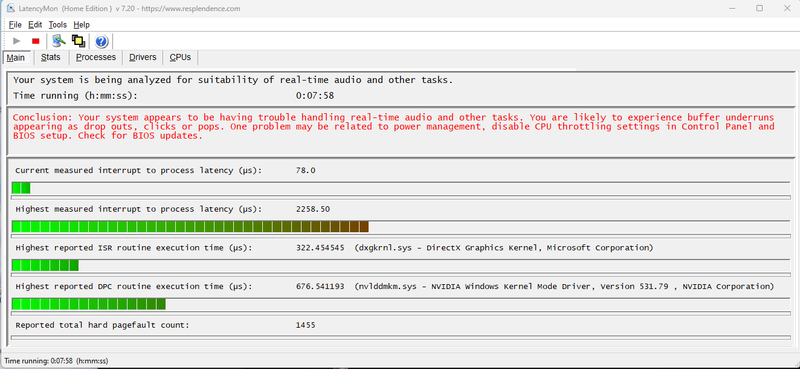Viewport: 800px width, 369px height.
Task: Click the yellow windows toolbar icon
Action: [x=78, y=41]
